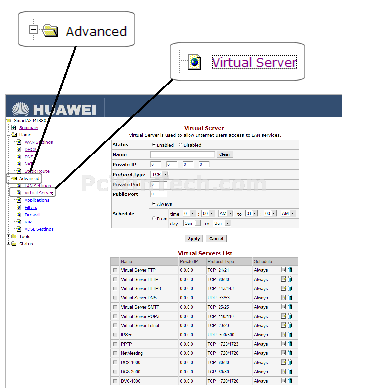Tick the Virtual Server SMTP checkbox

click(x=115, y=307)
